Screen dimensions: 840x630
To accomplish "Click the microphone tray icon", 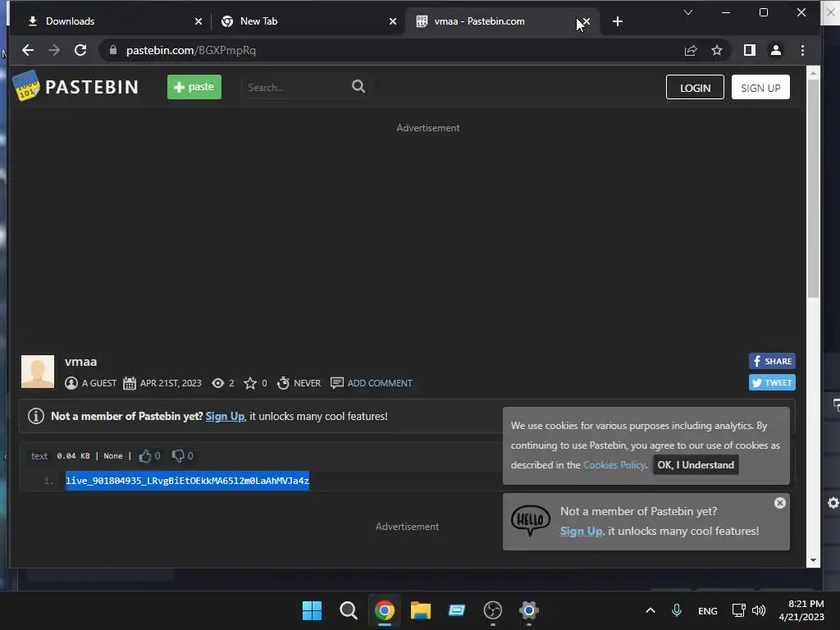I will (677, 610).
